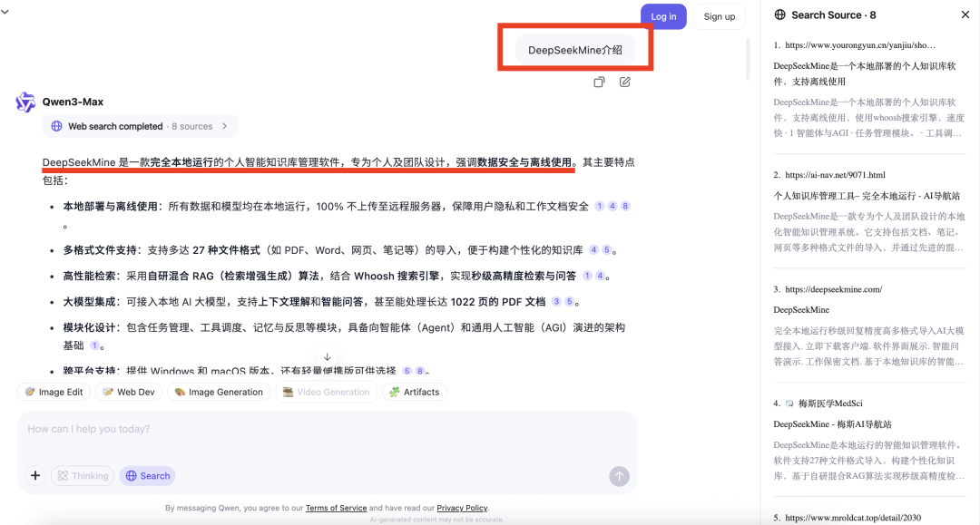
Task: Click citation 4 on 高性能检索 line
Action: [600, 276]
